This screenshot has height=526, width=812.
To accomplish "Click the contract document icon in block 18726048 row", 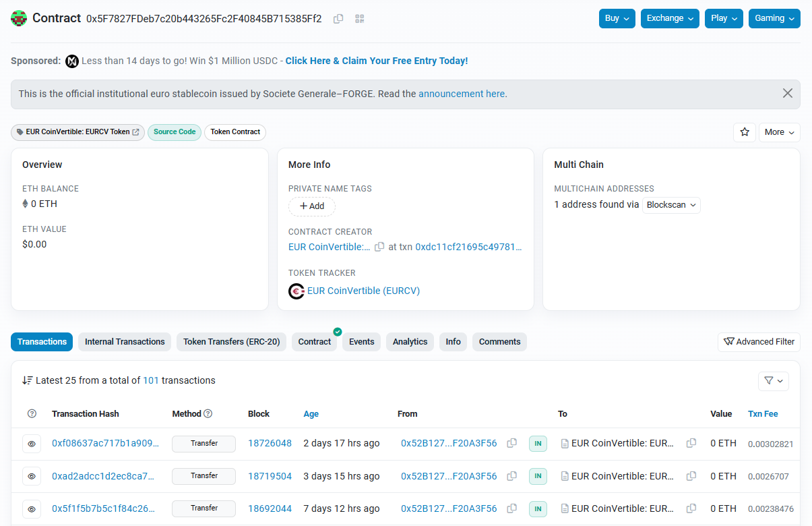I will click(565, 444).
